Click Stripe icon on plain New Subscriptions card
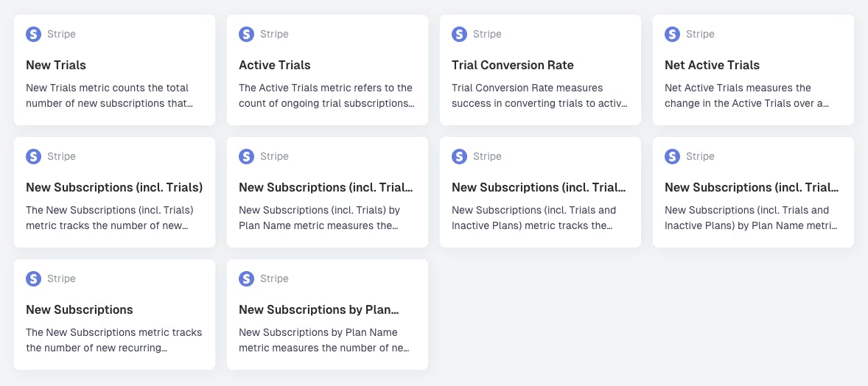The width and height of the screenshot is (868, 386). [x=34, y=278]
